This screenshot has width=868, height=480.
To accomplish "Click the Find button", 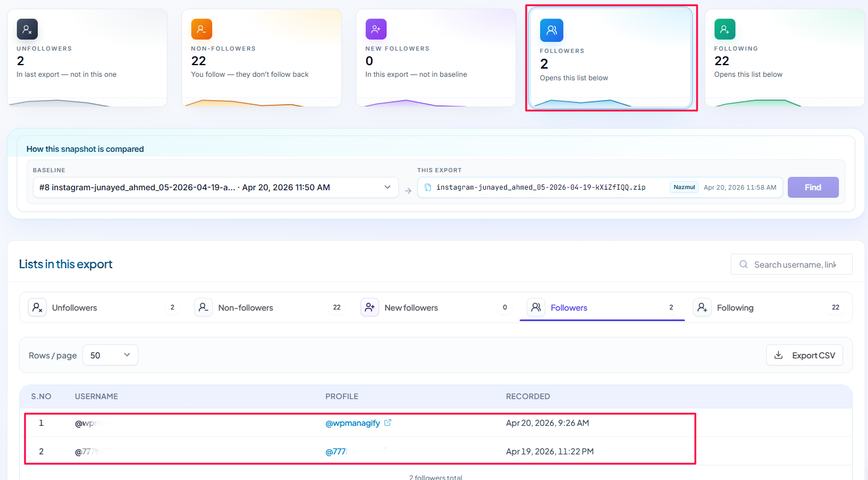I will [x=813, y=187].
